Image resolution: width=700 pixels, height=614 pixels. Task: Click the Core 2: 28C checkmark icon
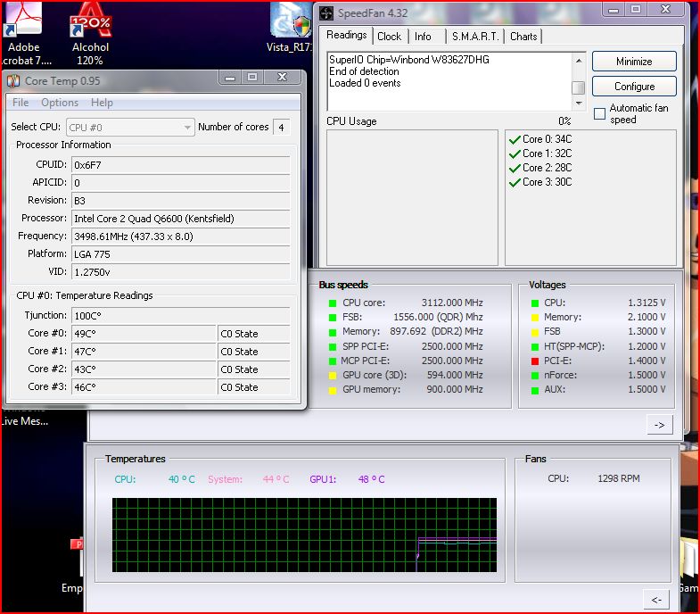515,168
